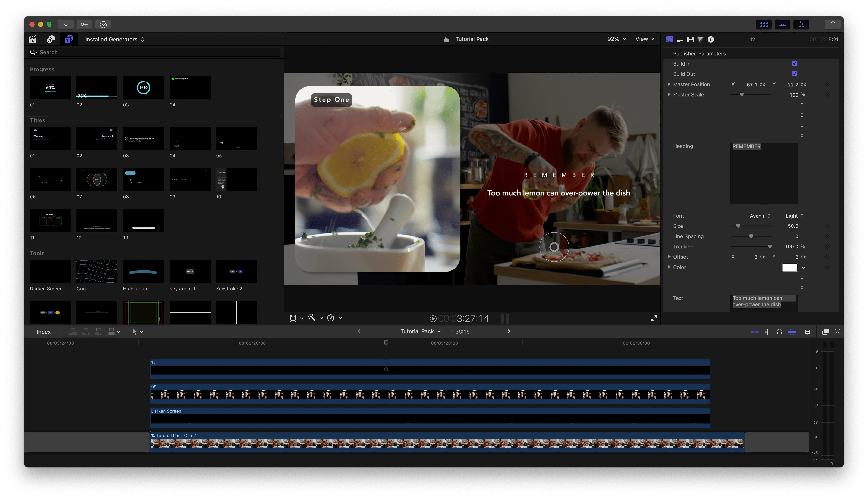Open the viewer View options menu
Screen dimensions: 868x499
pyautogui.click(x=645, y=39)
